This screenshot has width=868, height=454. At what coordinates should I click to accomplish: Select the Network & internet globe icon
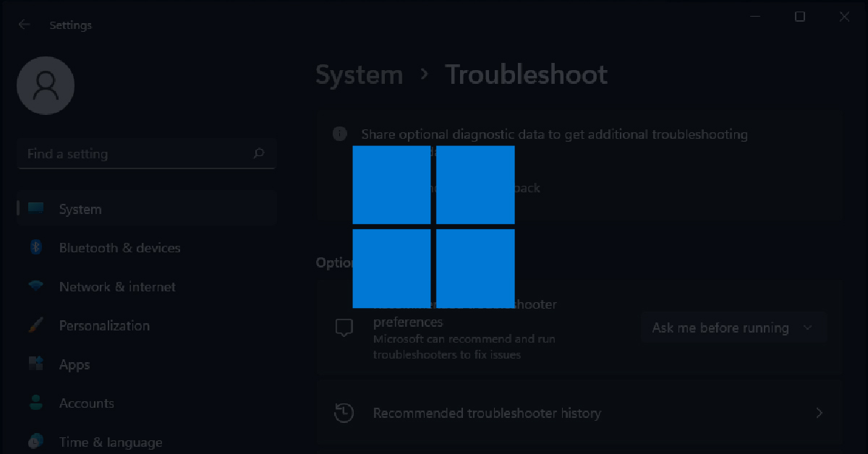pos(35,286)
